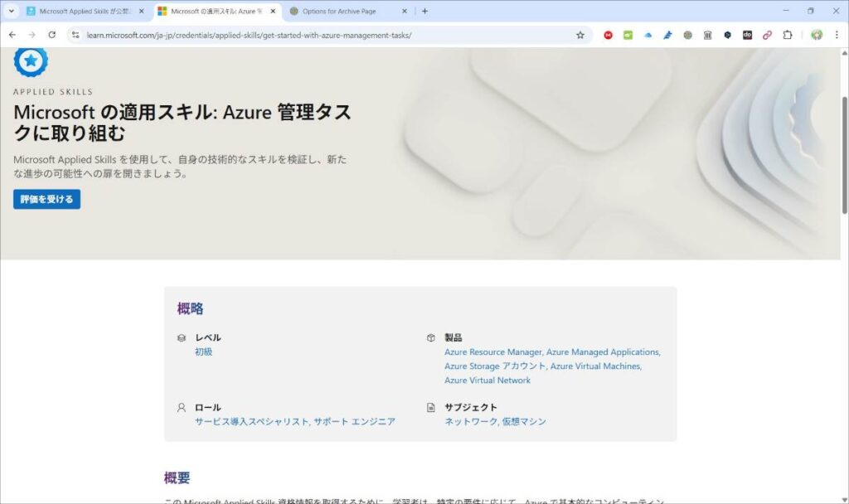Viewport: 849px width, 504px height.
Task: Click the Applied Skills blue star badge
Action: [31, 61]
